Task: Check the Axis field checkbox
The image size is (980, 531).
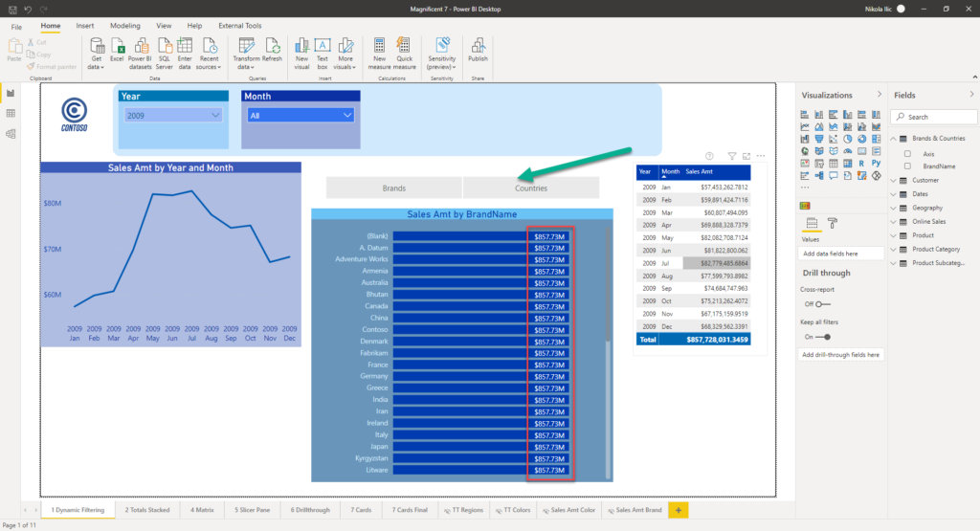Action: point(907,154)
